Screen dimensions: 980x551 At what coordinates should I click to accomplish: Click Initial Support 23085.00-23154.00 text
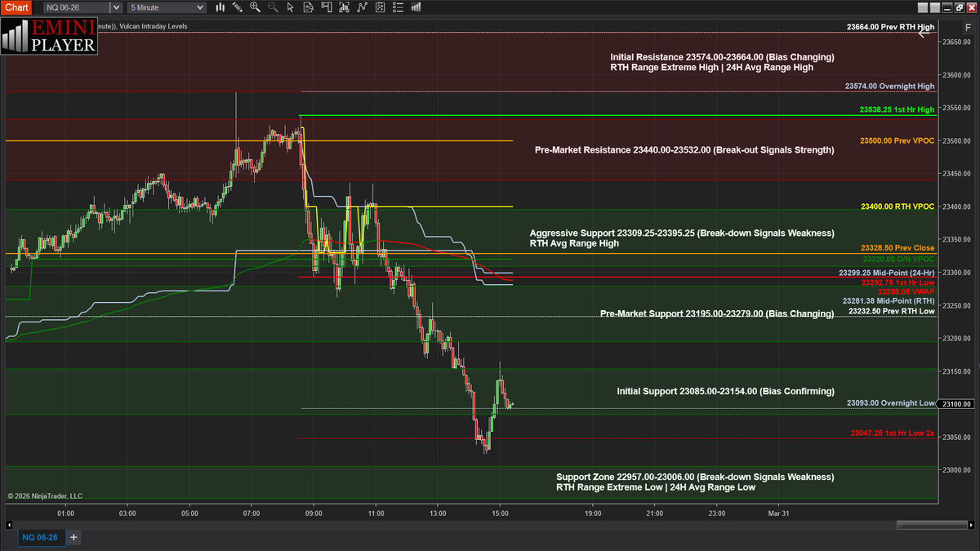pyautogui.click(x=725, y=392)
